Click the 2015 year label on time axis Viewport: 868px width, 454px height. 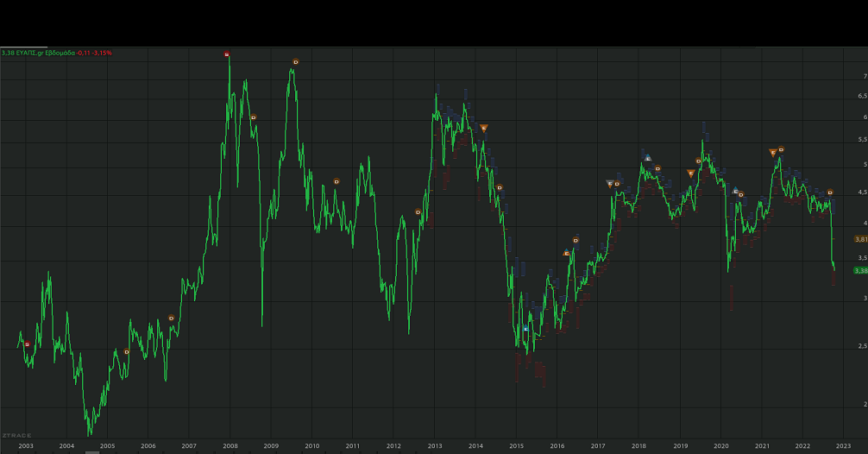(517, 445)
